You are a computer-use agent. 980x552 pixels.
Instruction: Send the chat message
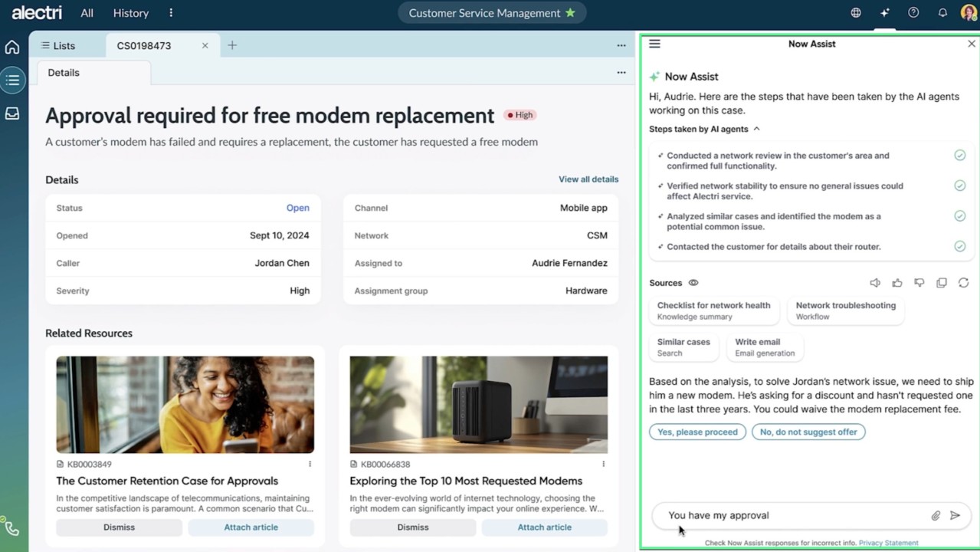click(955, 516)
